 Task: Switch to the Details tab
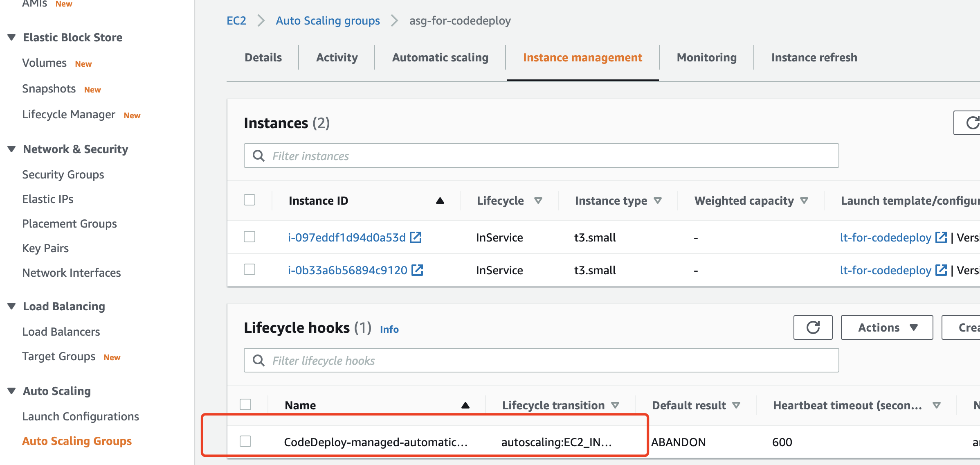pyautogui.click(x=263, y=57)
